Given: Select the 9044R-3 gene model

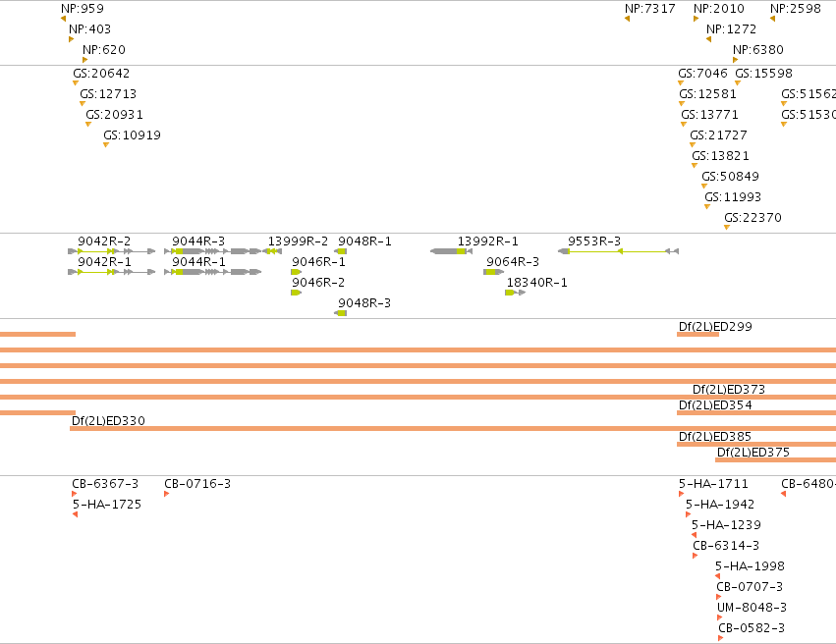Looking at the screenshot, I should [213, 251].
